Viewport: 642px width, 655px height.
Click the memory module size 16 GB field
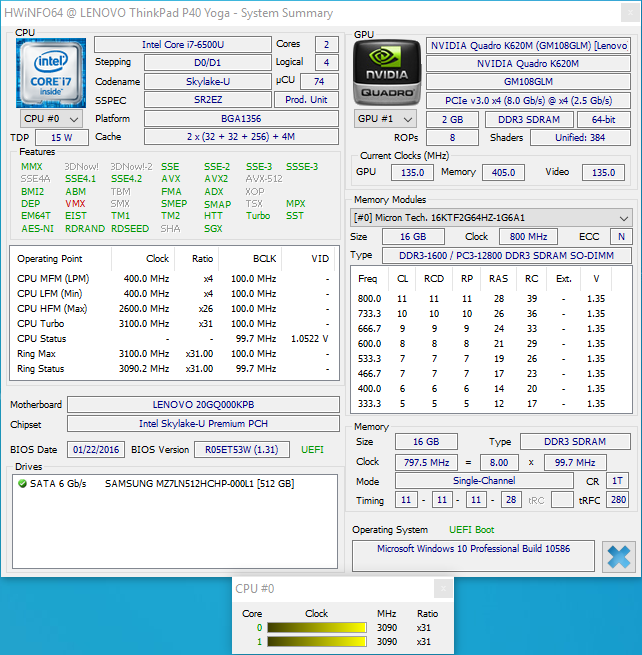click(413, 237)
